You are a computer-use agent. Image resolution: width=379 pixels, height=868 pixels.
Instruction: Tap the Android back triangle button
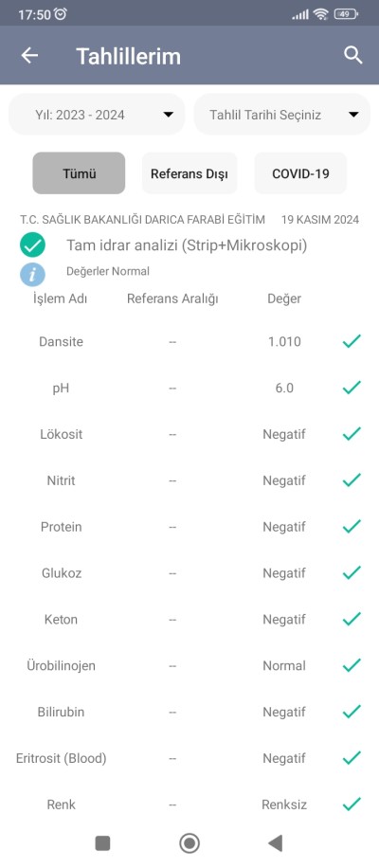click(276, 843)
